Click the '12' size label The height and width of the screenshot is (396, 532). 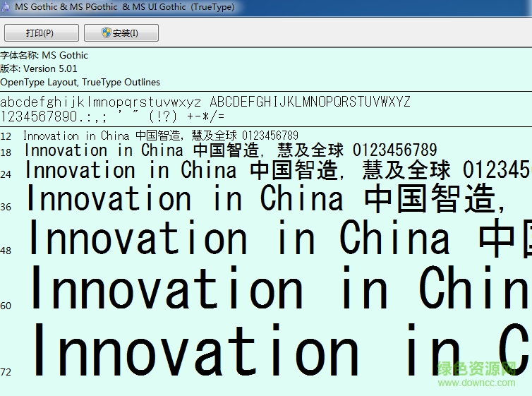tap(6, 136)
